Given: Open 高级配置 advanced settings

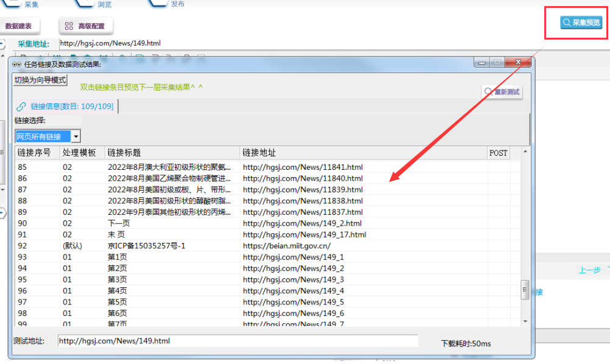Looking at the screenshot, I should (86, 26).
